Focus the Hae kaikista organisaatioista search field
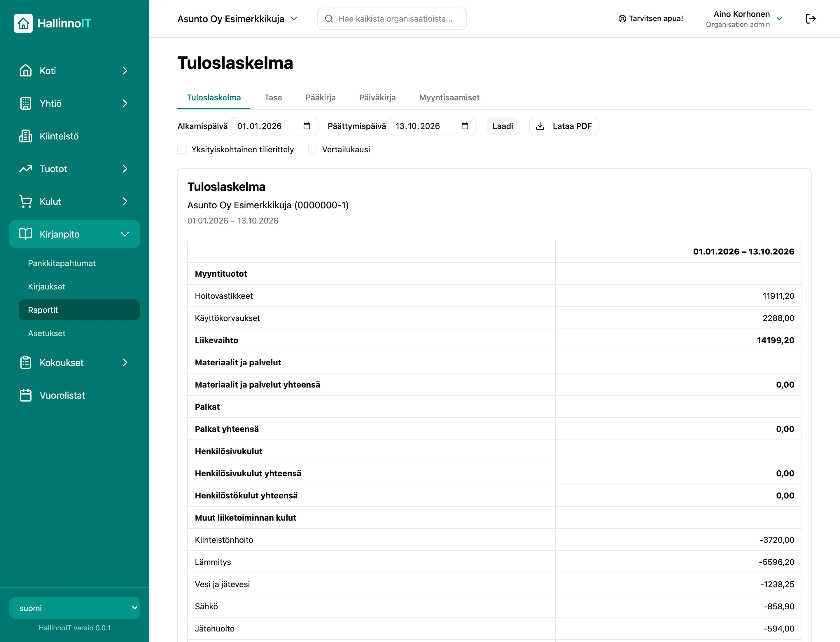The height and width of the screenshot is (642, 840). pyautogui.click(x=392, y=19)
